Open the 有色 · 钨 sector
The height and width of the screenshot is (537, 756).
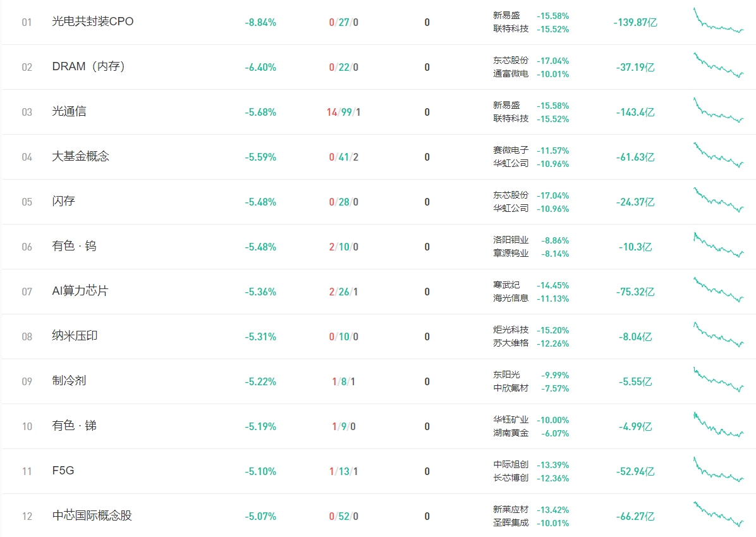point(74,246)
